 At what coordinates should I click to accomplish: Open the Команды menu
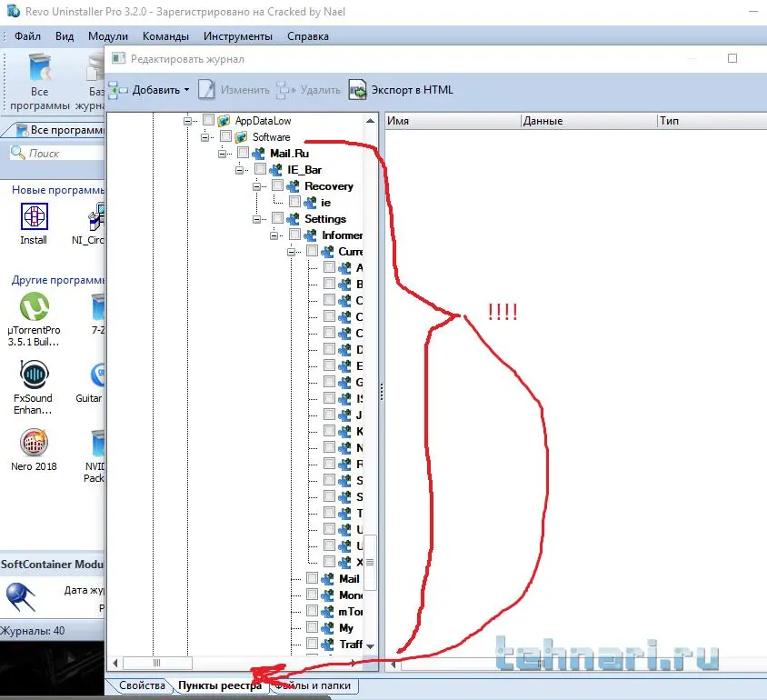pos(165,36)
